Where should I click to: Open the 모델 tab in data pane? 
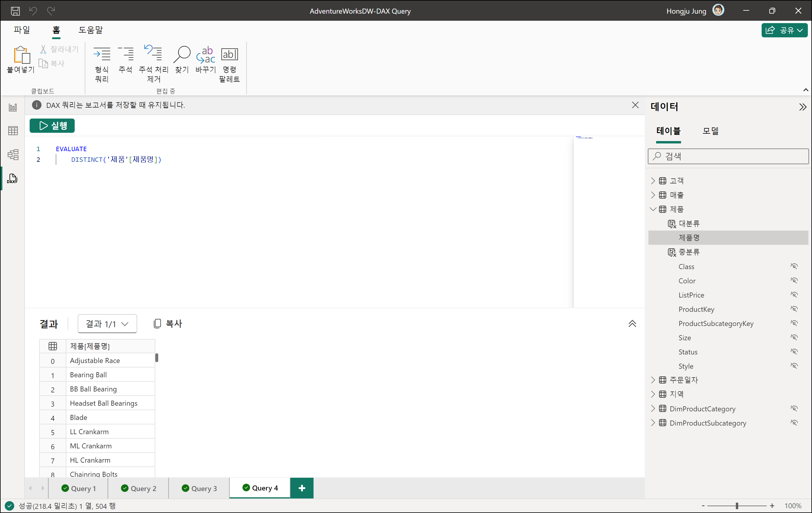(710, 131)
